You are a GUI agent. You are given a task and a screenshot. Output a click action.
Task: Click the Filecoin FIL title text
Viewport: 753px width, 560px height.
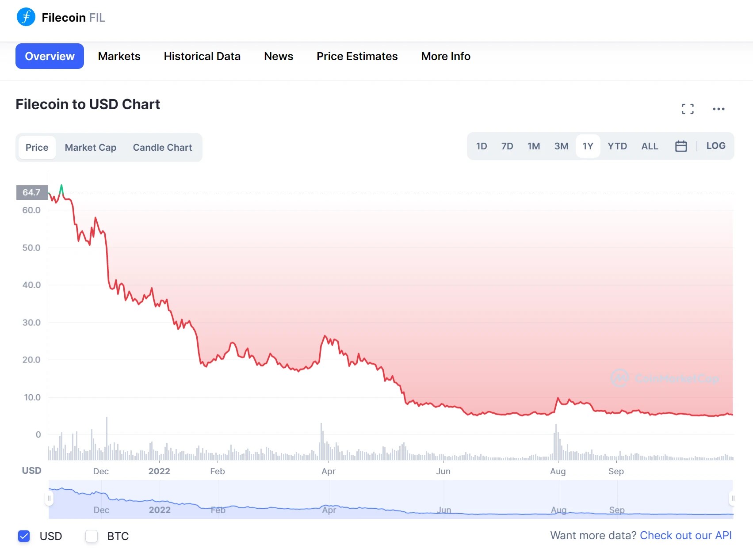73,17
